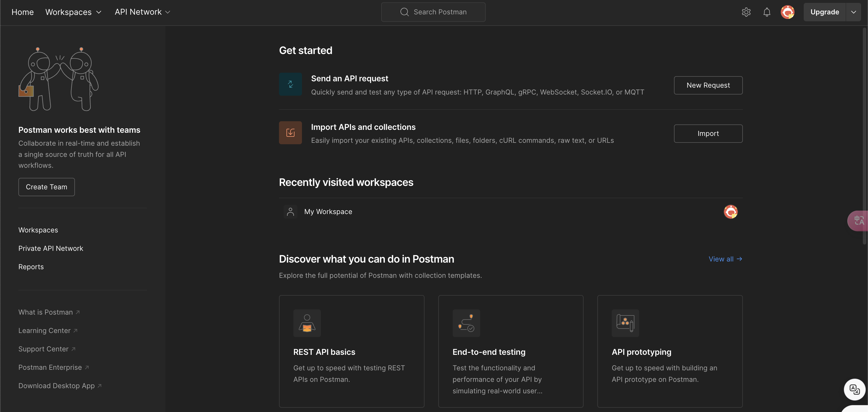Open the notifications bell
This screenshot has width=868, height=412.
coord(767,12)
